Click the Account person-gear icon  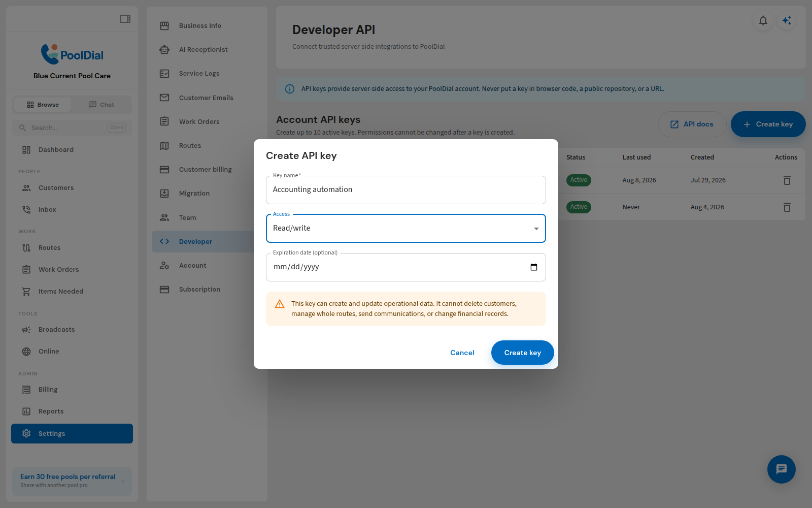coord(164,265)
